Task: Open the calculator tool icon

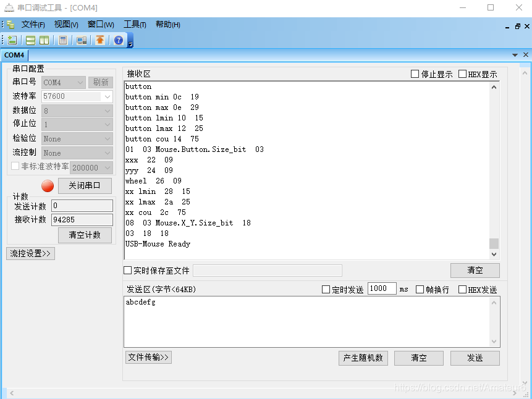Action: pyautogui.click(x=63, y=40)
